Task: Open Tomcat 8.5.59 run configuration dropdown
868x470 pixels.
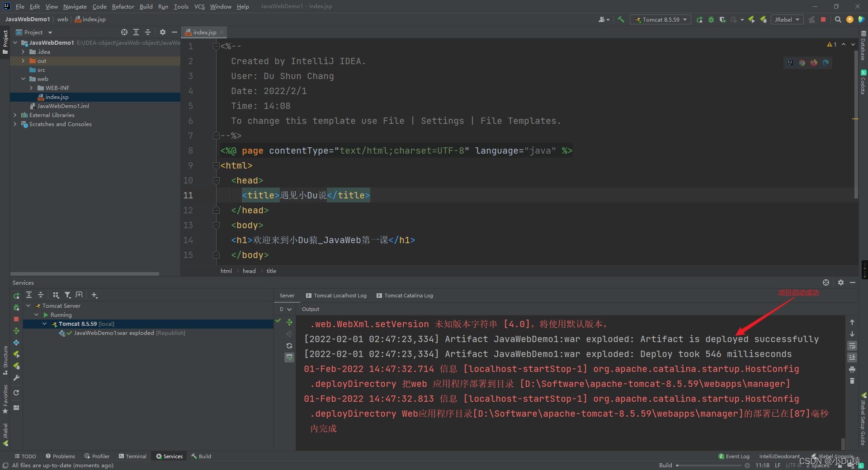Action: 660,19
